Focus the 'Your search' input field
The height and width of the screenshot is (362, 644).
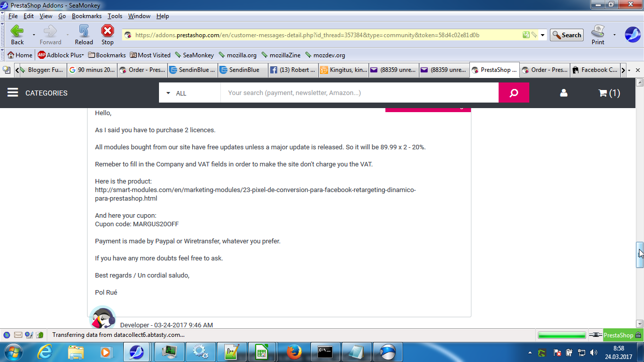pyautogui.click(x=359, y=93)
